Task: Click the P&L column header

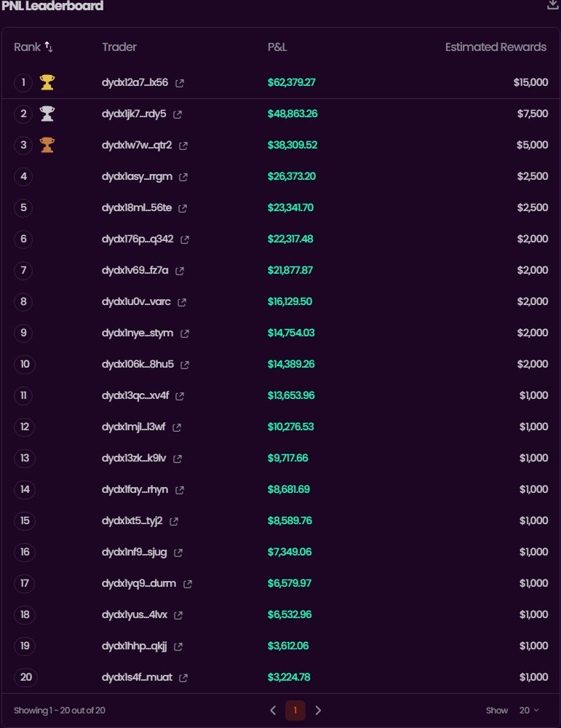Action: 278,47
